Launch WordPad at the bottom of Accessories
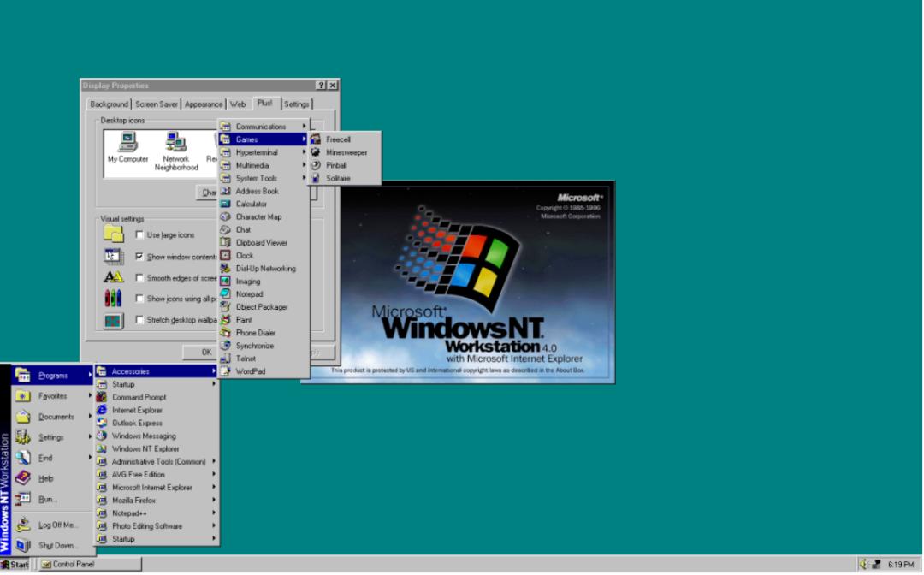The image size is (924, 575). click(x=252, y=370)
